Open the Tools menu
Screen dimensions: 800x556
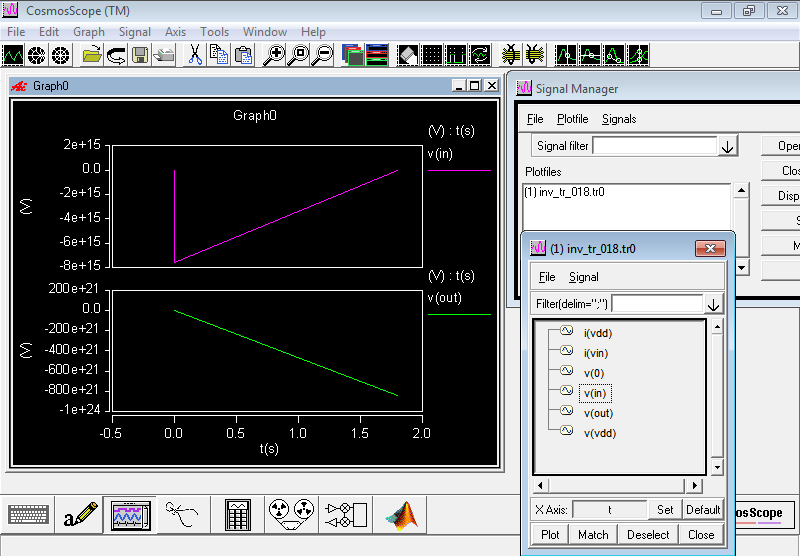[214, 32]
